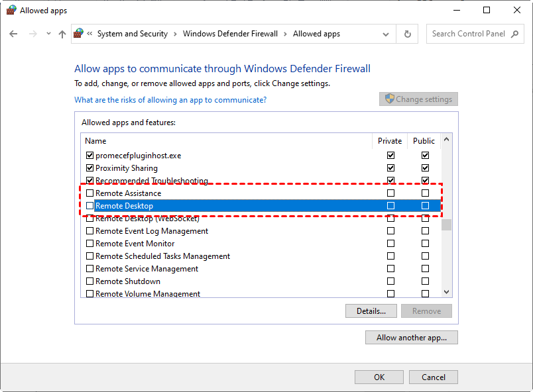Screen dimensions: 533x392
Task: Uncheck Public box for Proximity Sharing
Action: point(425,168)
